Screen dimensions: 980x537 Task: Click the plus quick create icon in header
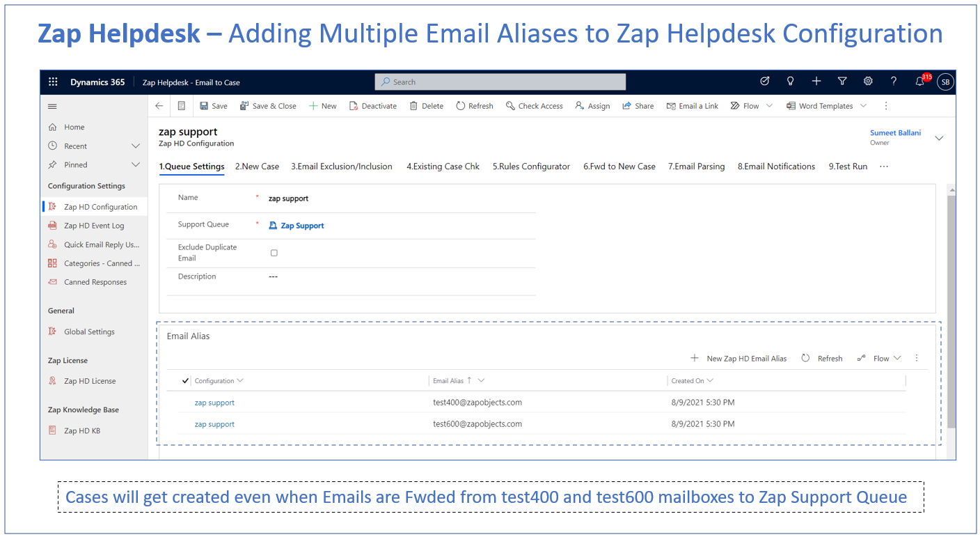tap(816, 81)
